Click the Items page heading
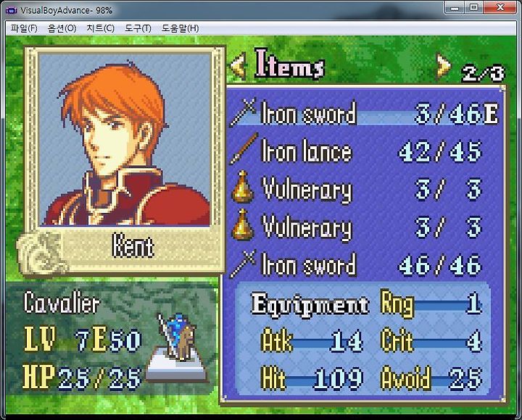The height and width of the screenshot is (420, 522). click(289, 64)
